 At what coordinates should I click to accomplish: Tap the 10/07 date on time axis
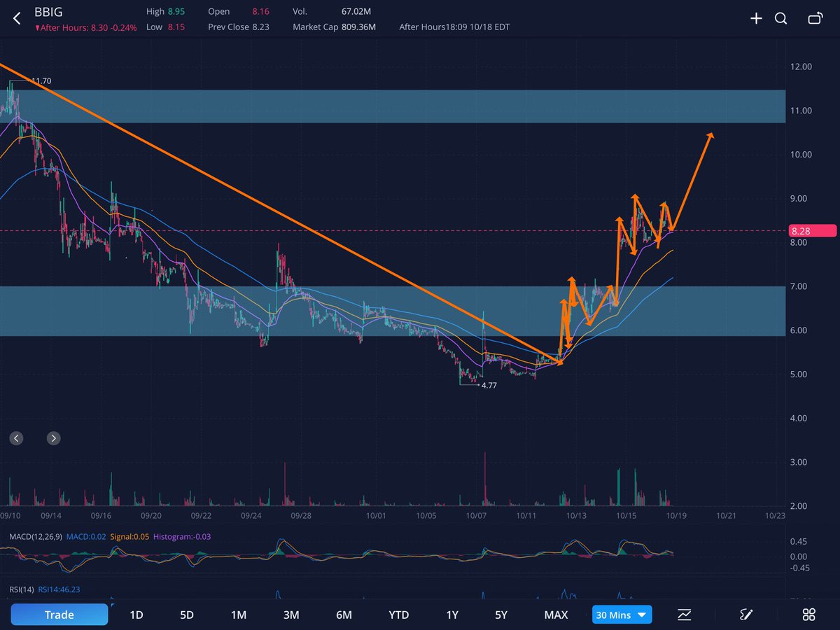pos(476,515)
